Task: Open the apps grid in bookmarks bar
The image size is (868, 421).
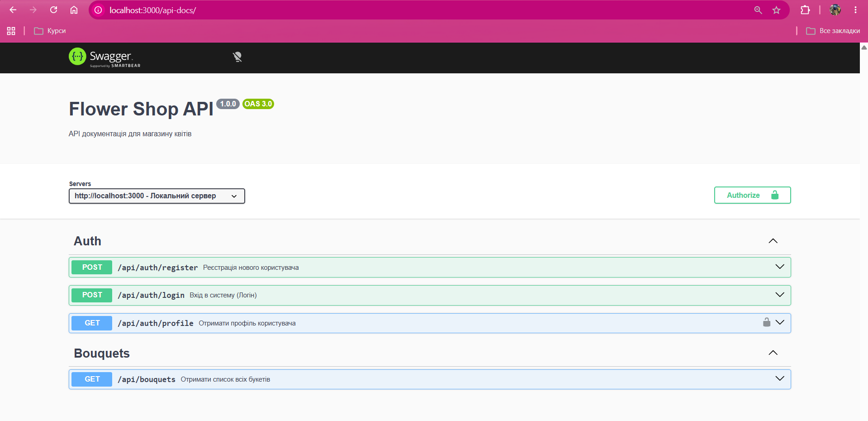Action: [x=11, y=31]
